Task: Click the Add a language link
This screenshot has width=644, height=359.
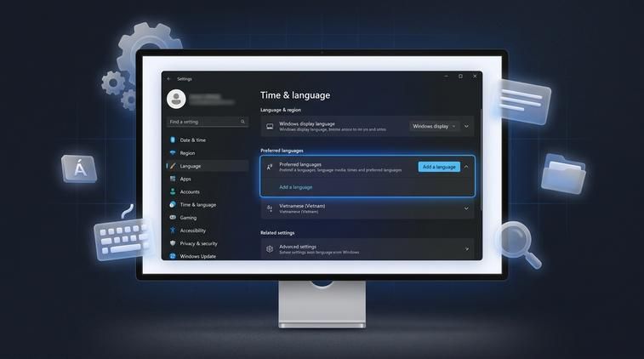Action: tap(296, 187)
